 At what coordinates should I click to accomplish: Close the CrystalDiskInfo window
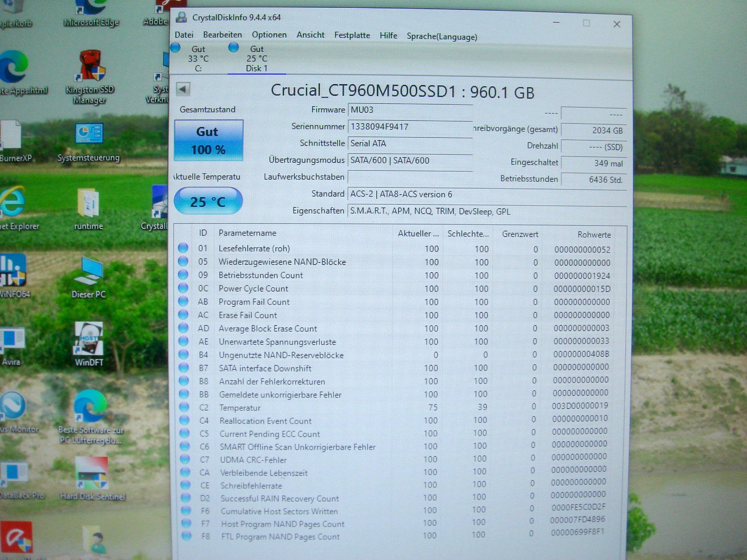(617, 24)
